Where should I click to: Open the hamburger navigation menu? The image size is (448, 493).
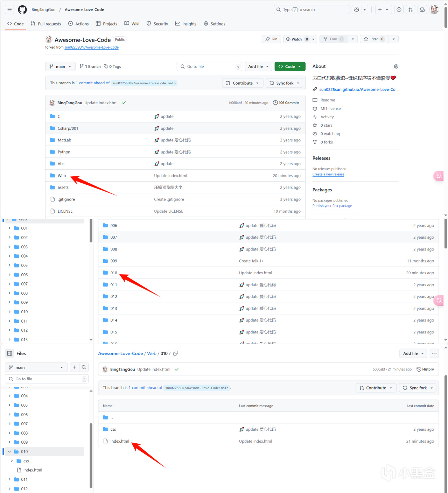coord(10,9)
